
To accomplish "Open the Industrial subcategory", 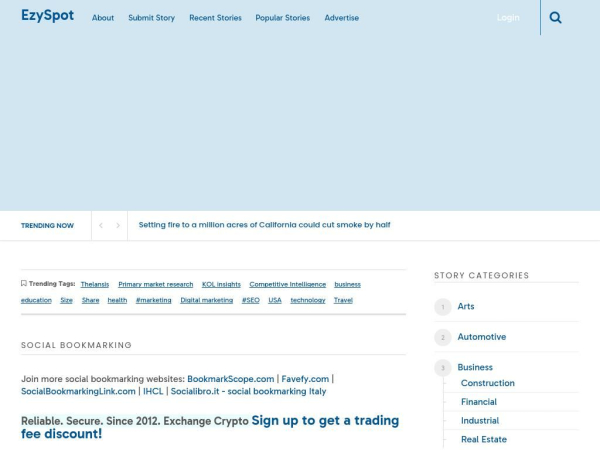I will (x=480, y=421).
